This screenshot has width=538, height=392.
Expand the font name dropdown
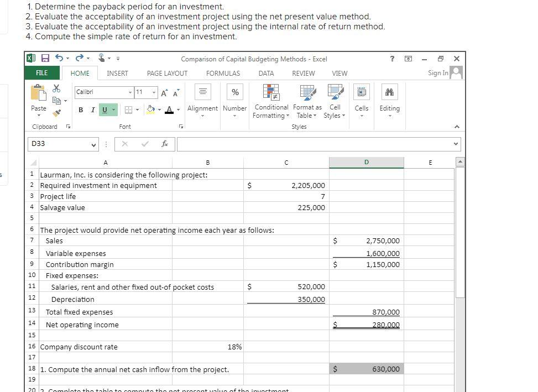point(130,92)
